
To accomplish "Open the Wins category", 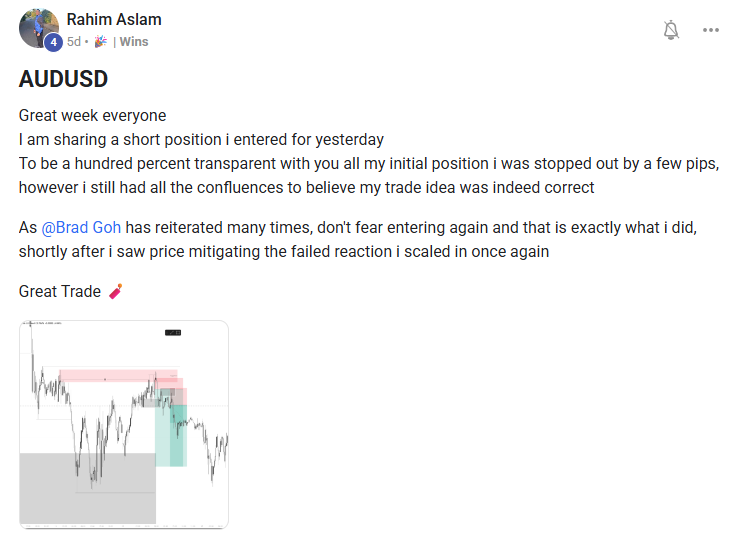I will pos(134,42).
